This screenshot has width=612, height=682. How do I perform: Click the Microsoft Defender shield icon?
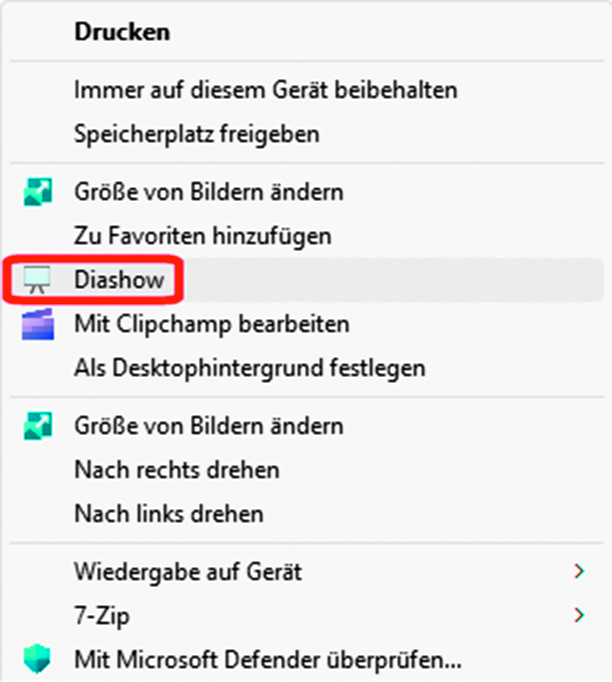[37, 659]
